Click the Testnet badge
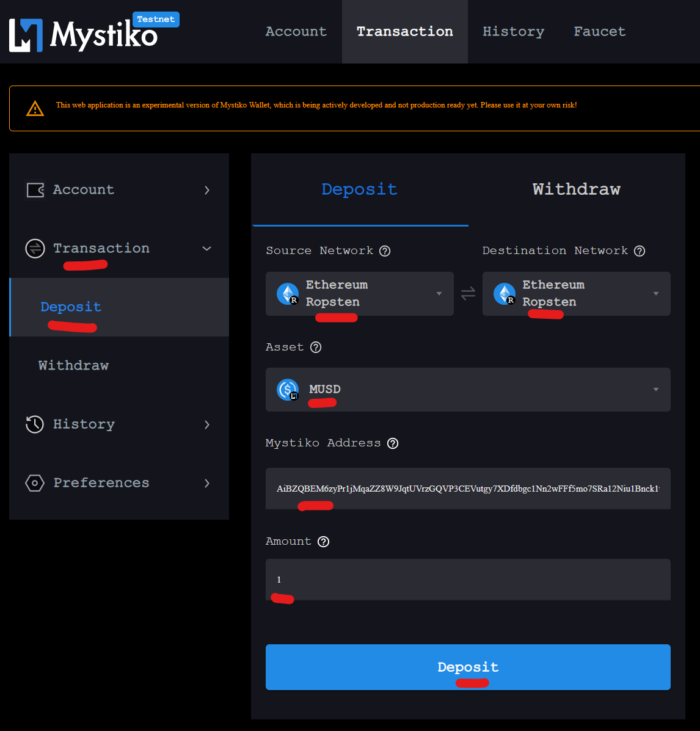The width and height of the screenshot is (700, 731). pos(156,19)
